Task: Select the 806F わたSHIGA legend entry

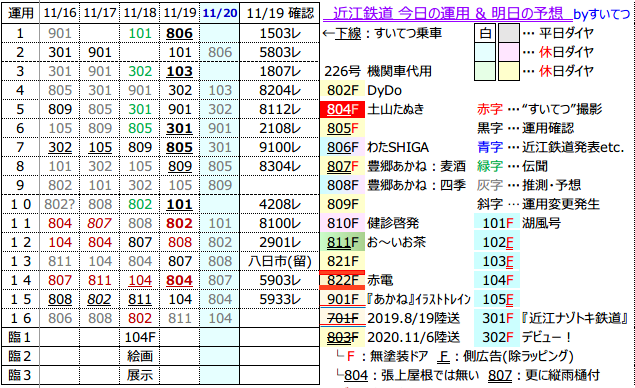Action: click(x=375, y=147)
